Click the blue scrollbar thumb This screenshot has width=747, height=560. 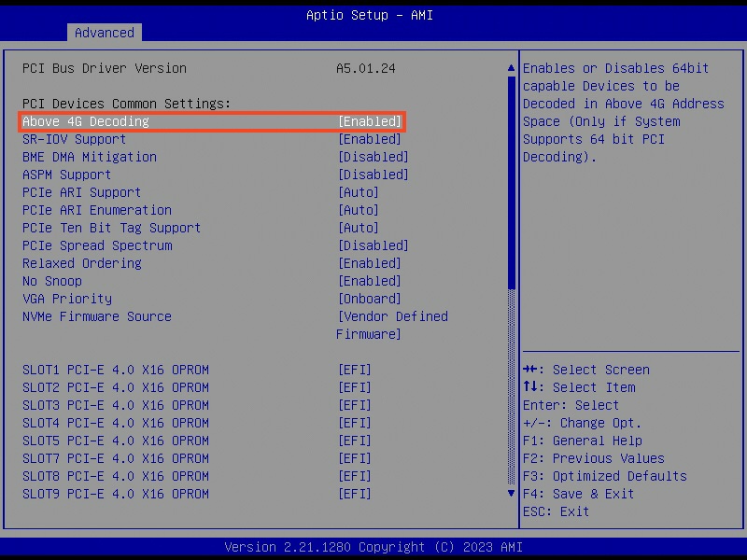coord(511,182)
